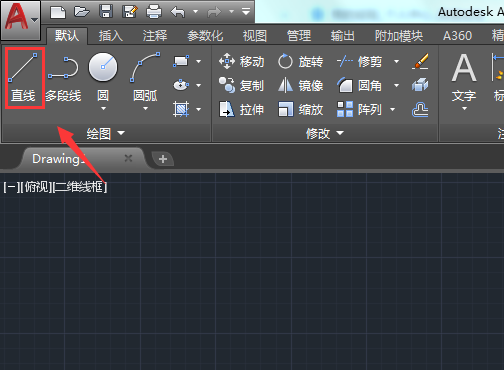Open the 圆角 fillet dropdown arrow

tap(396, 85)
